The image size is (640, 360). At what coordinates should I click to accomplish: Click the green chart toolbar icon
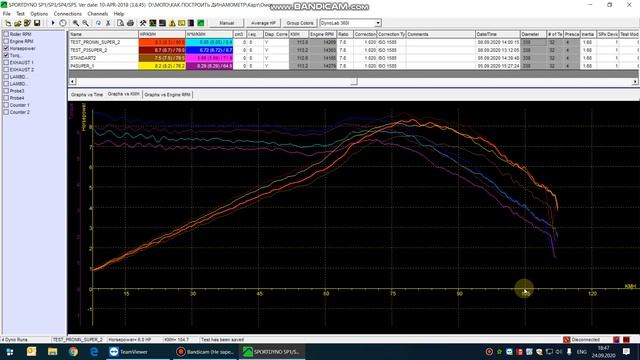201,23
